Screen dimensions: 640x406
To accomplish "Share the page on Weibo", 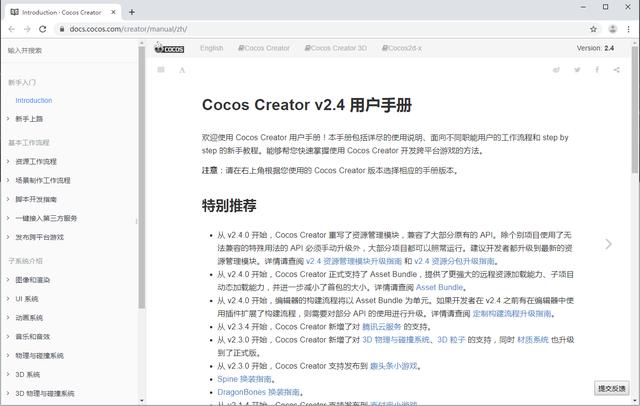I will (556, 70).
